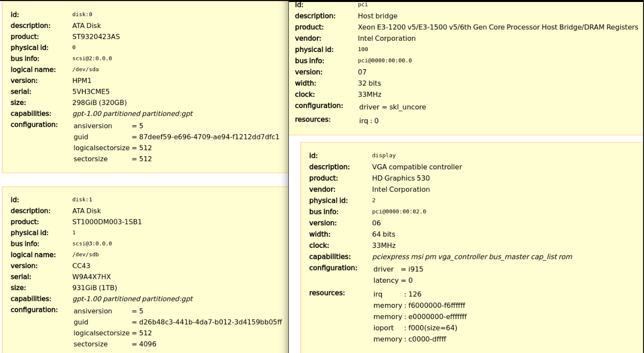
Task: Click the ST1000DM003-1SB1 product name
Action: pyautogui.click(x=107, y=221)
